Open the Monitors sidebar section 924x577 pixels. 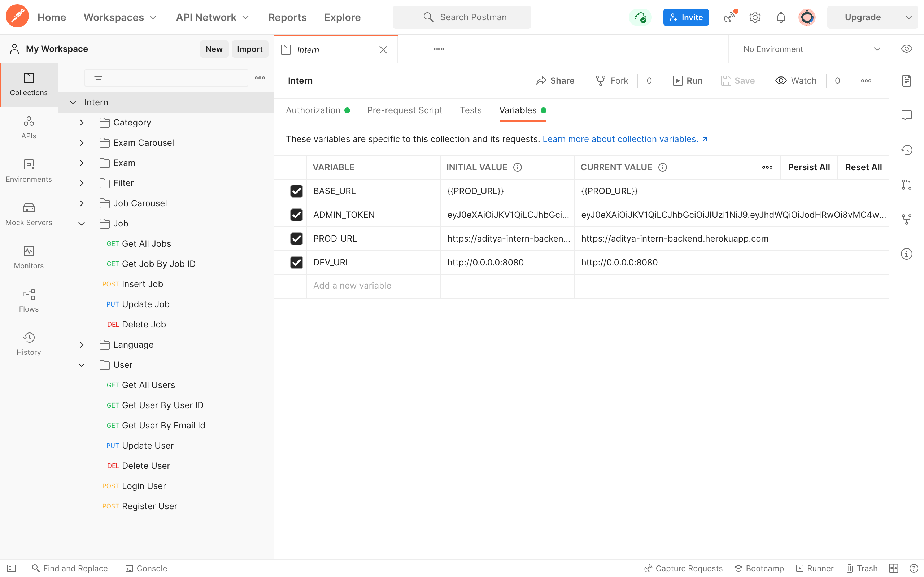tap(29, 257)
